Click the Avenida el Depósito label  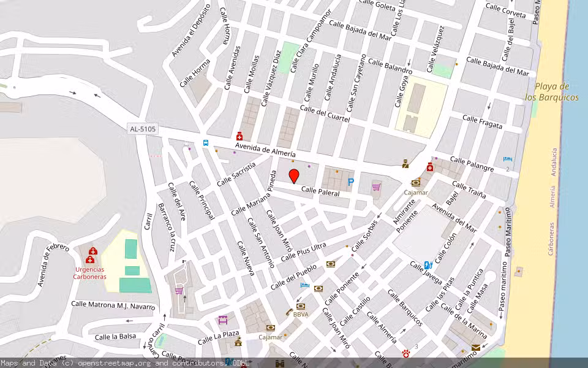pyautogui.click(x=191, y=31)
